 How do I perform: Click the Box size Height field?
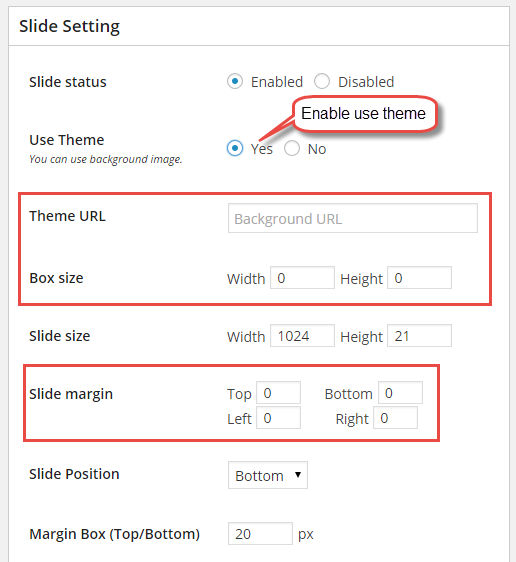419,278
